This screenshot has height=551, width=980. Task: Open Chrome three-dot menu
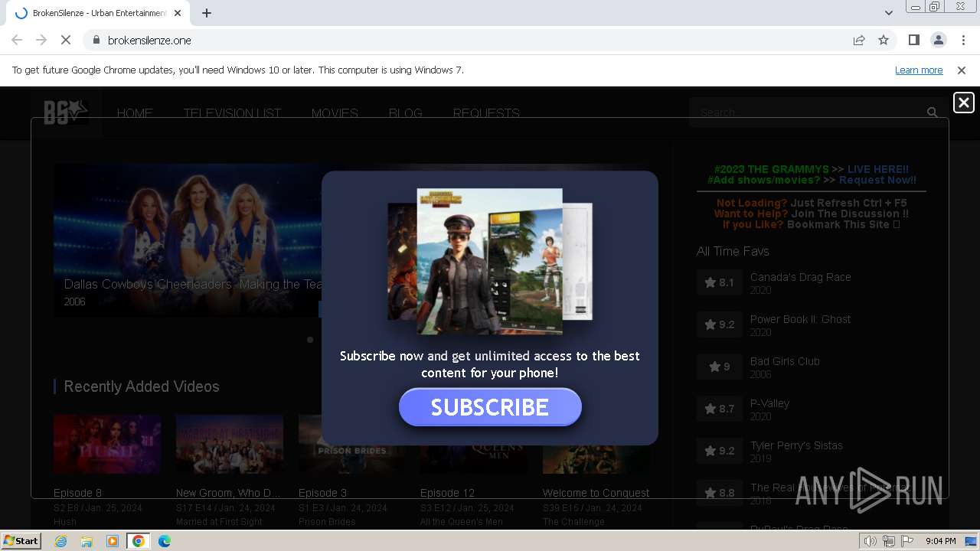(962, 40)
